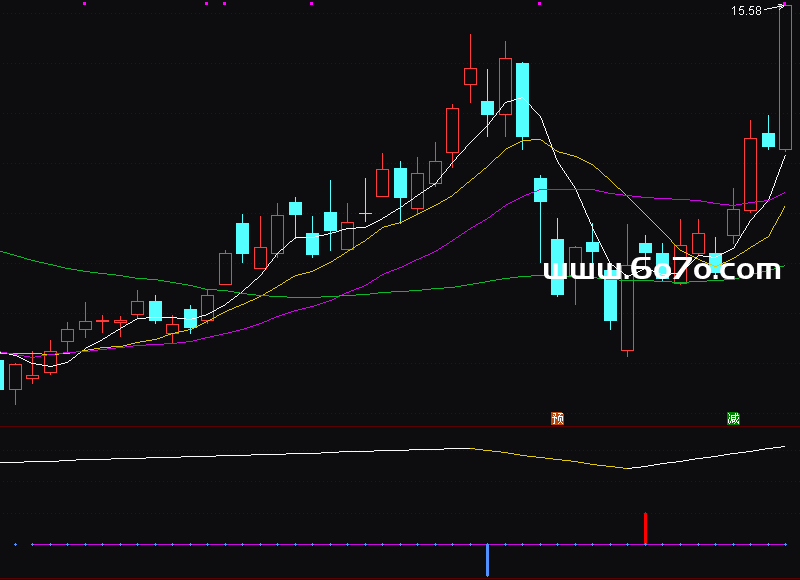
Task: Click the purple baseline in the bottom indicator
Action: 300,544
